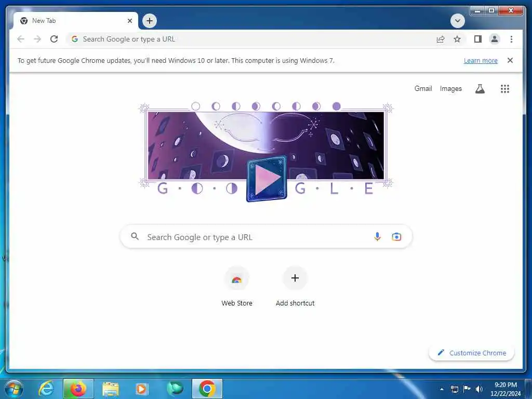Open Windows Explorer file folder in taskbar
532x399 pixels.
click(x=111, y=389)
